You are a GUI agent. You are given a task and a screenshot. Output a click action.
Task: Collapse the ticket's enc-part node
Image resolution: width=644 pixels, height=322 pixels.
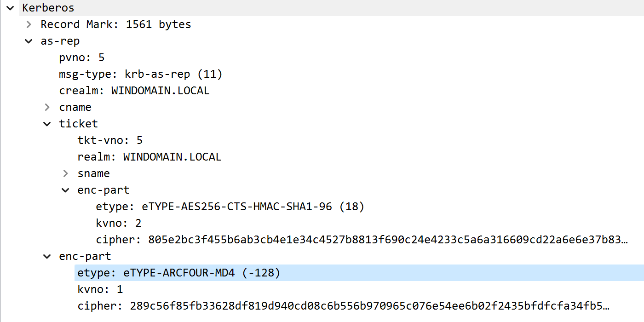click(65, 190)
